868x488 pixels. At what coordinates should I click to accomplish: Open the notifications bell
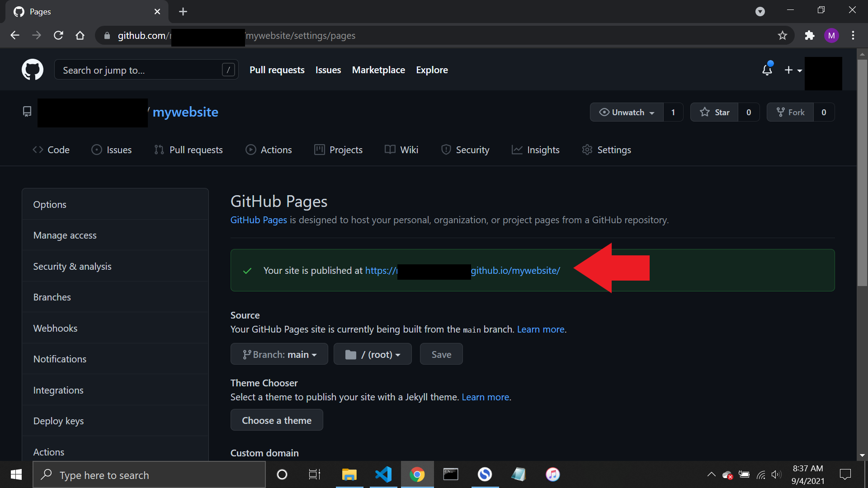pos(767,69)
